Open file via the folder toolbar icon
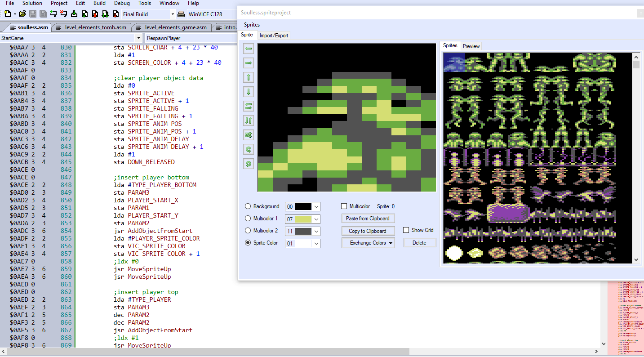644x357 pixels. 22,14
